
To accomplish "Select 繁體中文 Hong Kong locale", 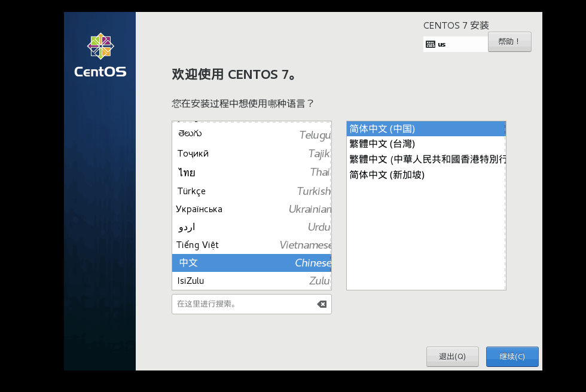I will [x=426, y=160].
